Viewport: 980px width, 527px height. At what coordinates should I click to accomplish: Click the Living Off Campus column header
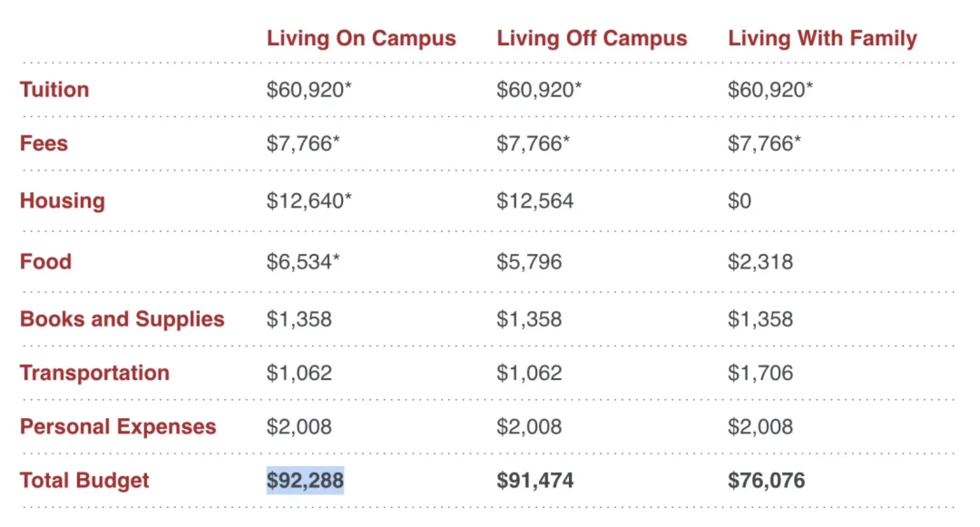point(592,38)
